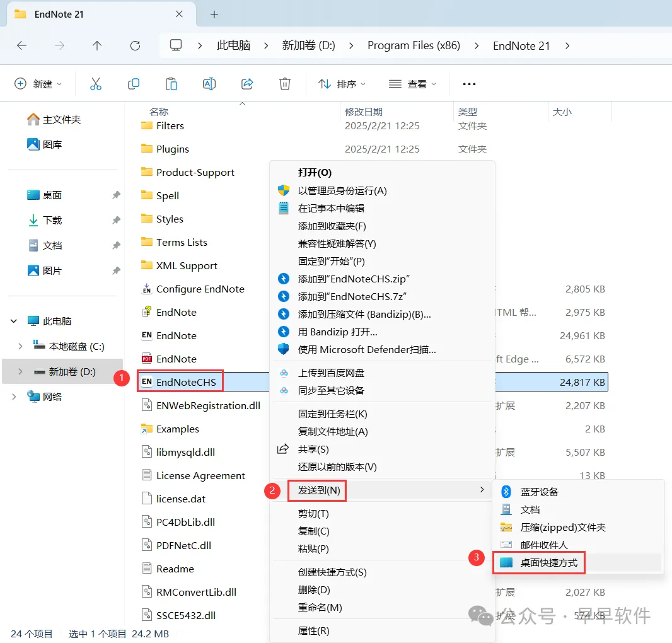Image resolution: width=672 pixels, height=643 pixels.
Task: Sort by 修改日期 column header
Action: click(x=364, y=112)
